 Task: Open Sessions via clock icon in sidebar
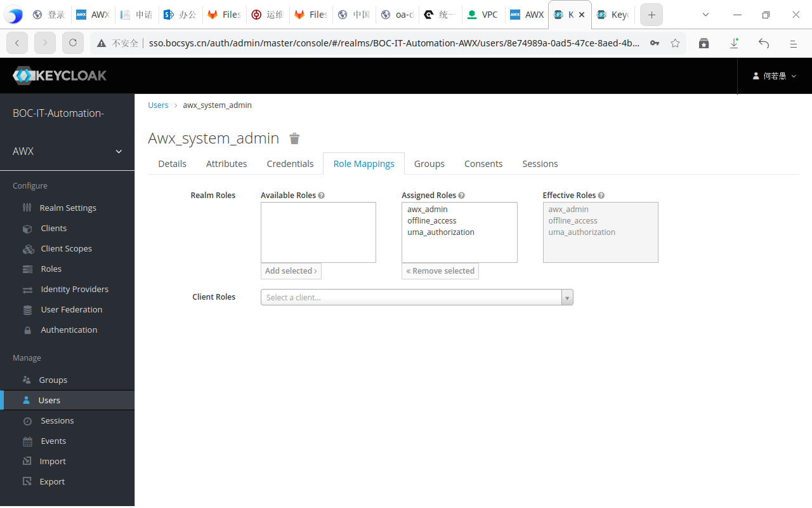27,421
